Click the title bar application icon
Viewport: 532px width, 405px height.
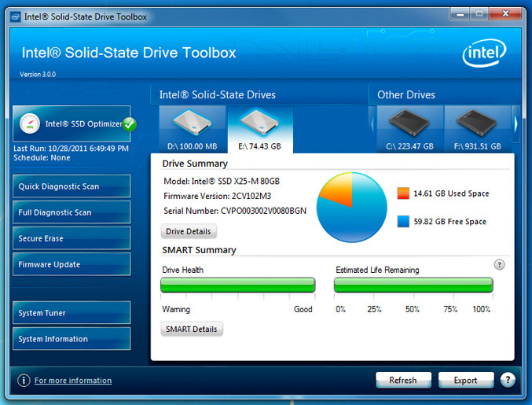(15, 17)
